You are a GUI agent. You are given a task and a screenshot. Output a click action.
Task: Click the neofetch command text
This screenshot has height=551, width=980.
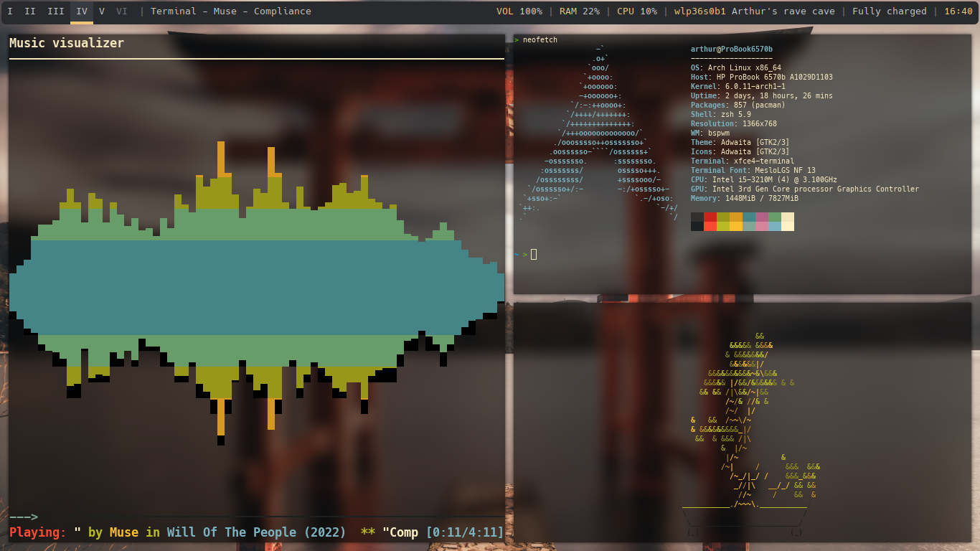click(x=540, y=39)
